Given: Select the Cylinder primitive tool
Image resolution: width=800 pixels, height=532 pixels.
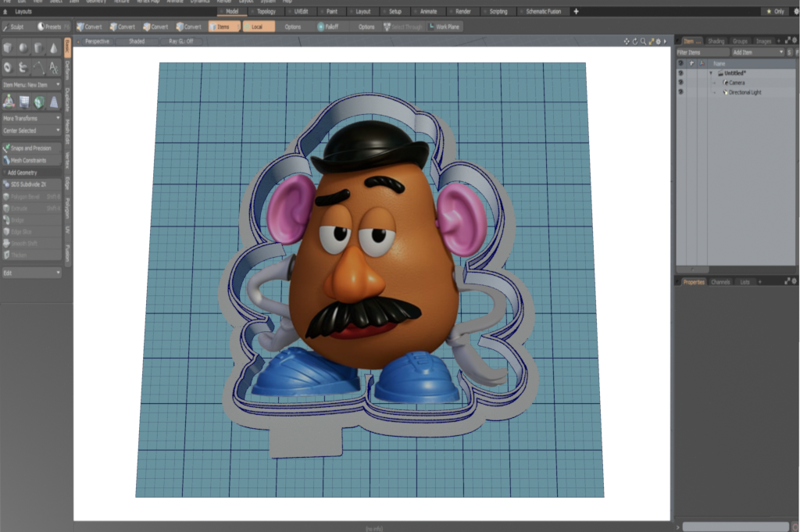Looking at the screenshot, I should 38,48.
